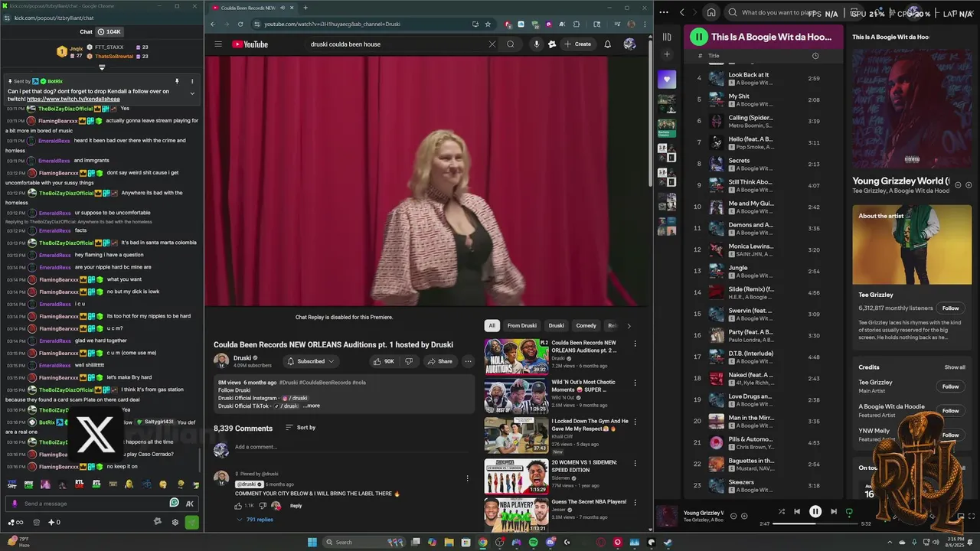Click YouTube Create button
Screen dimensions: 980x551
point(577,44)
